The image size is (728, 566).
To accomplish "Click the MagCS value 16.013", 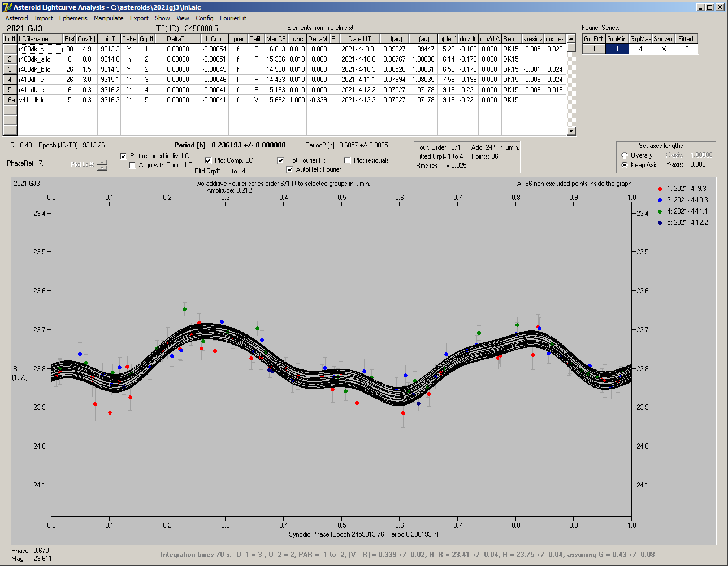I will click(276, 49).
